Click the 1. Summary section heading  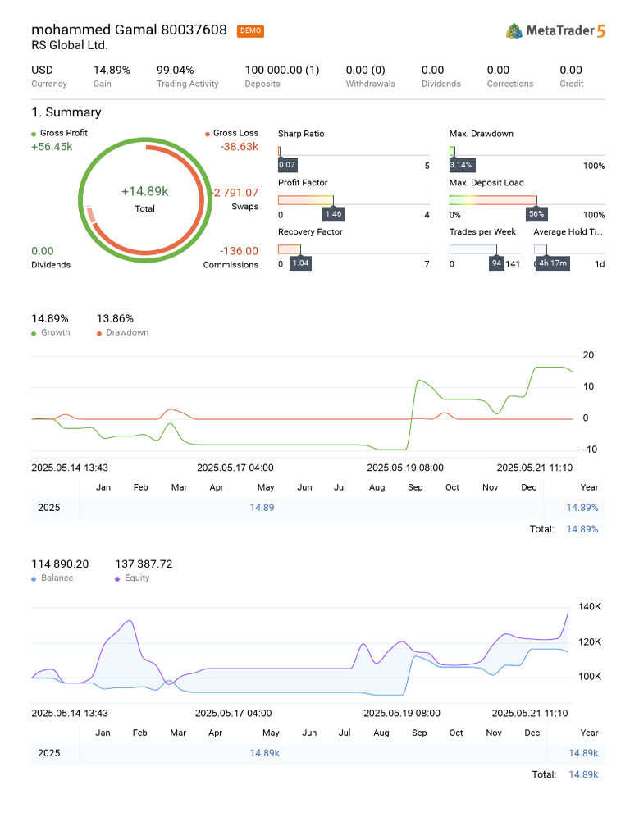click(66, 112)
